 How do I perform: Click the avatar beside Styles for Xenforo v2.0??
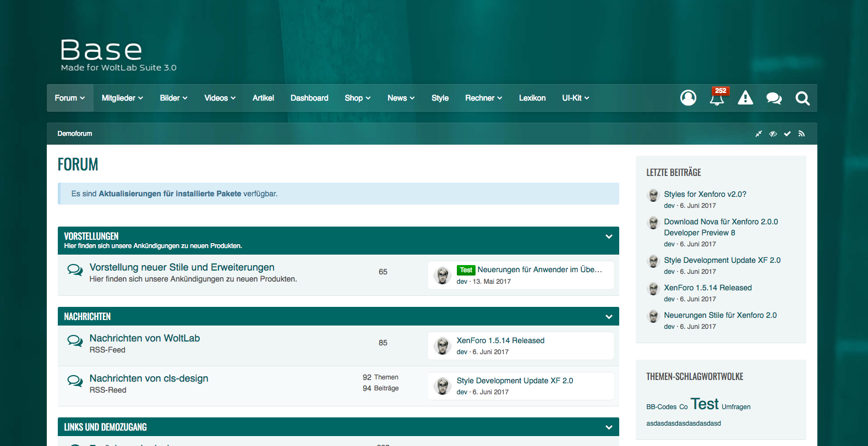[x=653, y=195]
